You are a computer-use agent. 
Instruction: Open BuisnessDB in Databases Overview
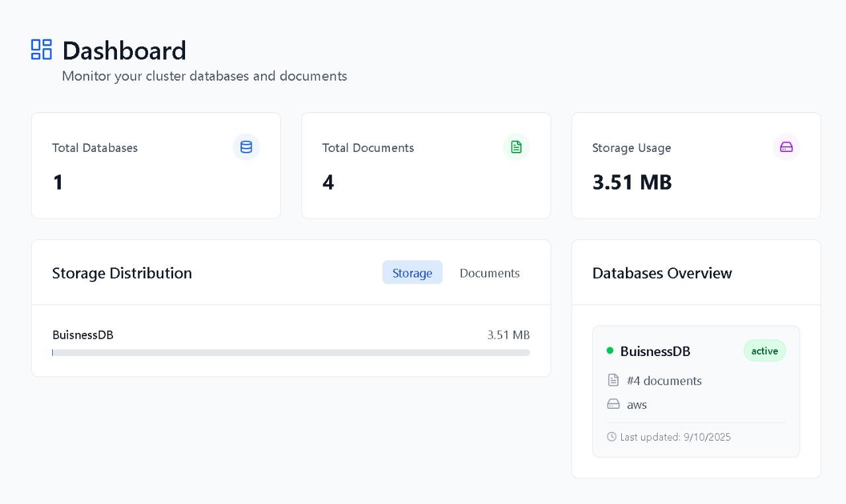pos(655,351)
